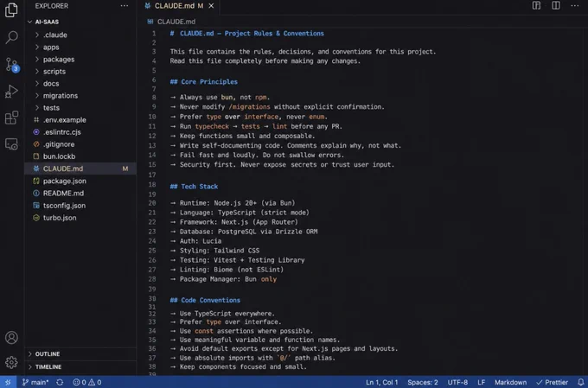Screen dimensions: 588x388
Task: Open the Extensions view
Action: tap(11, 118)
